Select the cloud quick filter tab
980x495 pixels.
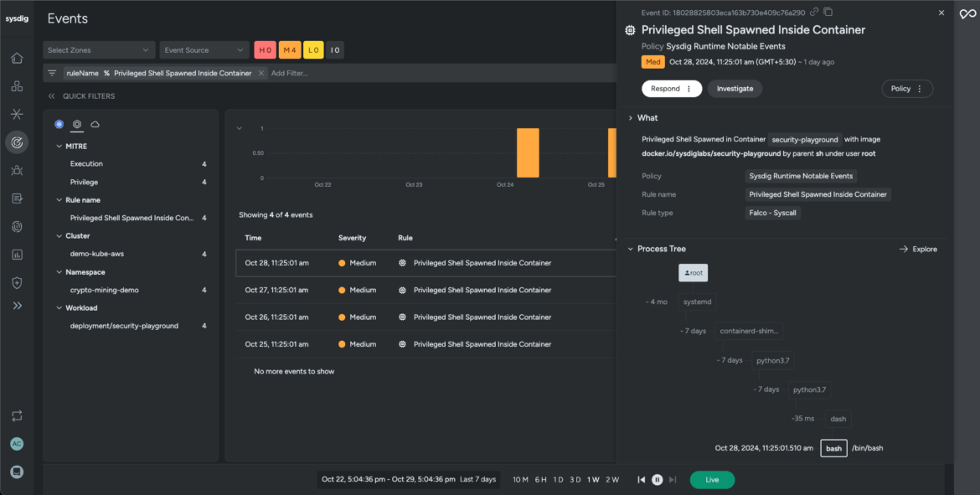[95, 124]
